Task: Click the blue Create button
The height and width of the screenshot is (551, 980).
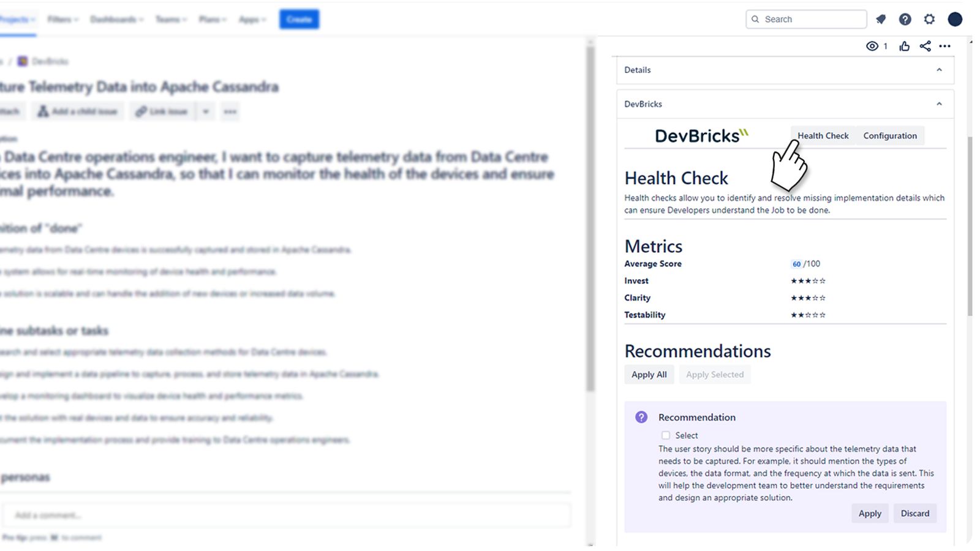Action: pos(299,20)
